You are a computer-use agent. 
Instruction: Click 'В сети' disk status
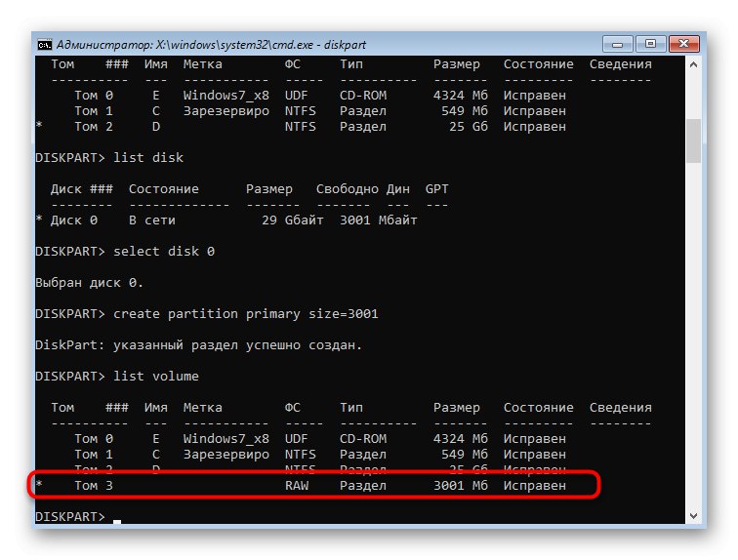click(152, 220)
